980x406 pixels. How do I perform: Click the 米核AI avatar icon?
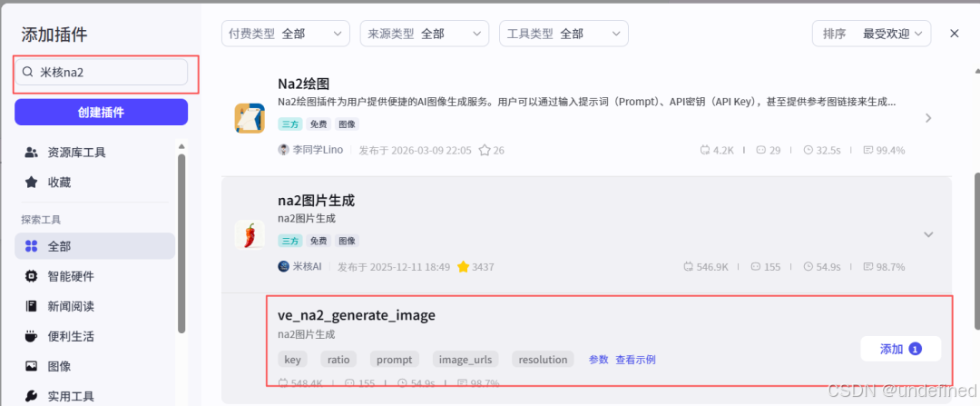tap(284, 266)
